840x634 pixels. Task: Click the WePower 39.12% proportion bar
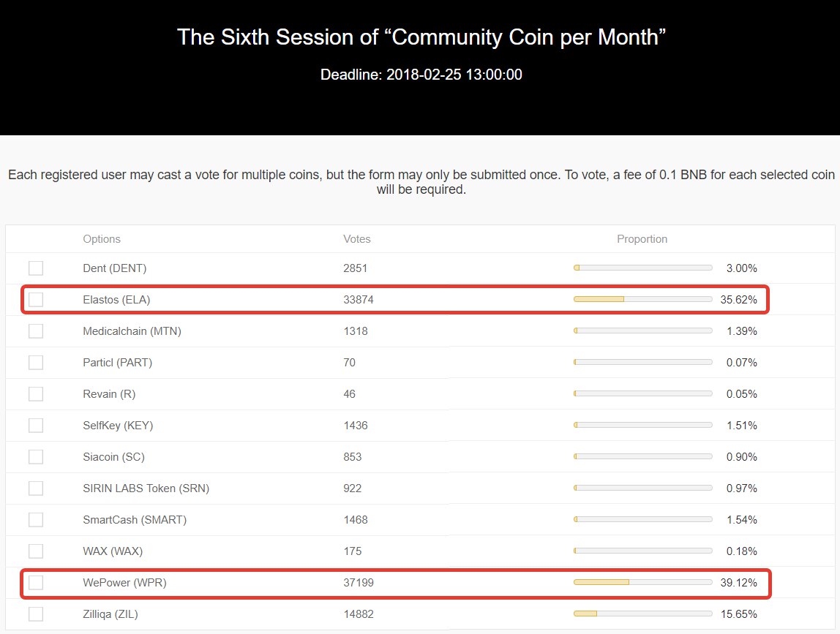tap(642, 582)
